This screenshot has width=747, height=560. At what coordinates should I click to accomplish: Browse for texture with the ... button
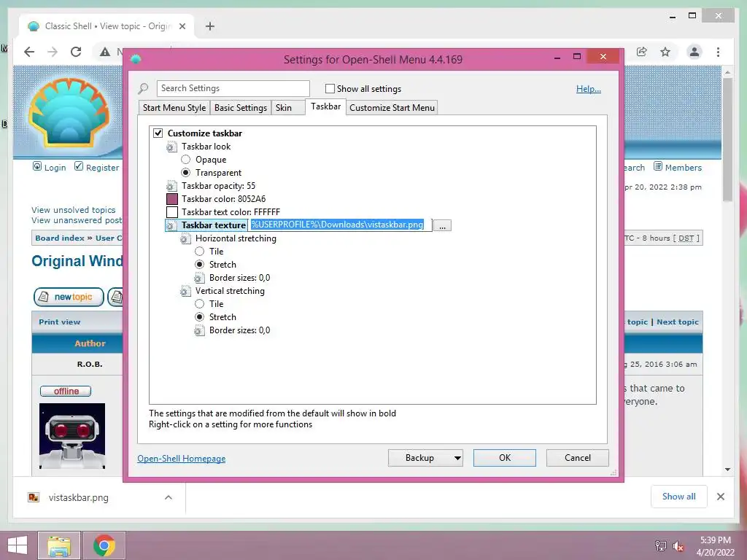click(x=443, y=226)
